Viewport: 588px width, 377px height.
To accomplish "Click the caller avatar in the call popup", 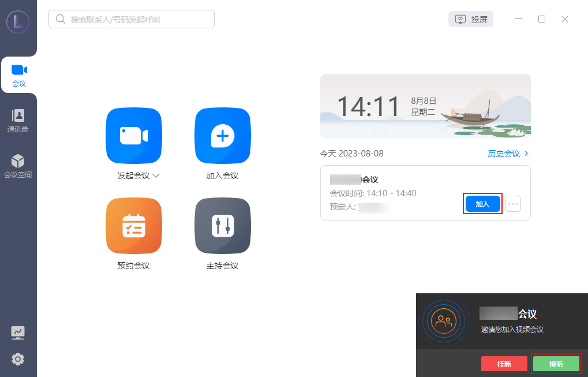I will click(444, 321).
